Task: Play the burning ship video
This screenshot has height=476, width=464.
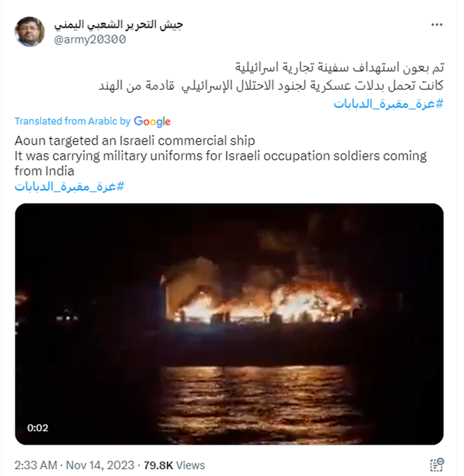Action: pos(230,324)
